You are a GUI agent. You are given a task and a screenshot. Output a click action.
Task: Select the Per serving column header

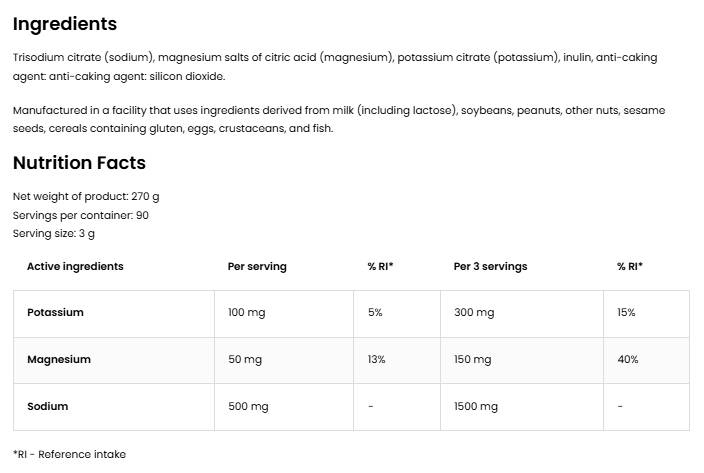[257, 267]
